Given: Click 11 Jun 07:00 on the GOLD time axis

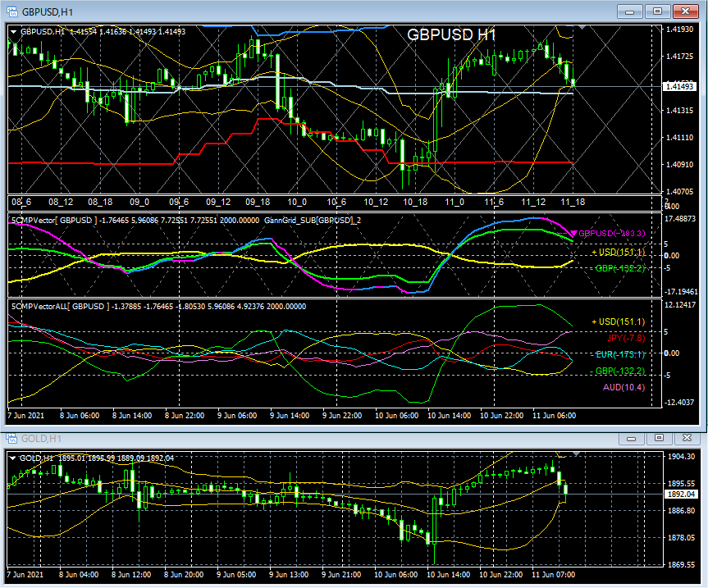Looking at the screenshot, I should [x=553, y=575].
